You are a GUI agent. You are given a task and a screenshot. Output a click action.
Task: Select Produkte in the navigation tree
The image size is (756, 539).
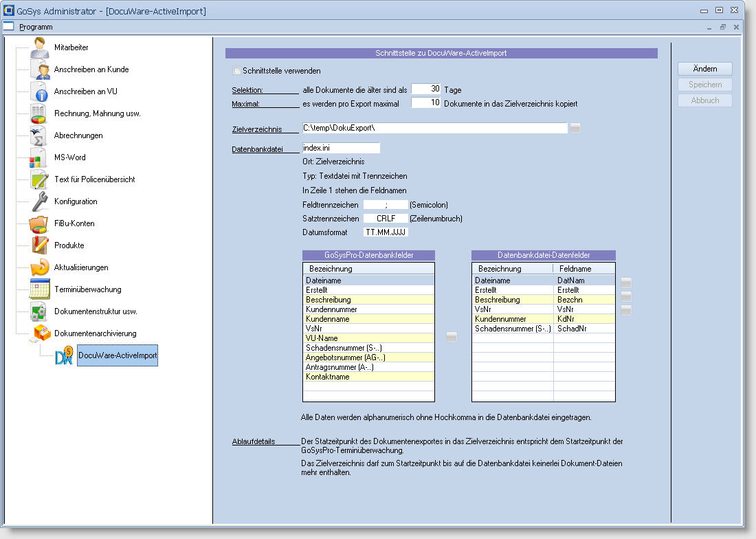(x=69, y=245)
